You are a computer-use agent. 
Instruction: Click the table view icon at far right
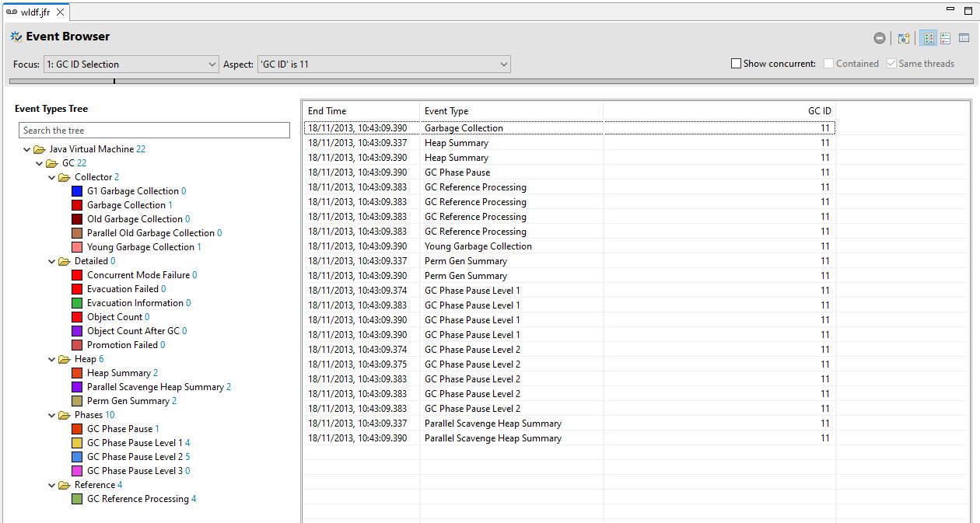(964, 38)
